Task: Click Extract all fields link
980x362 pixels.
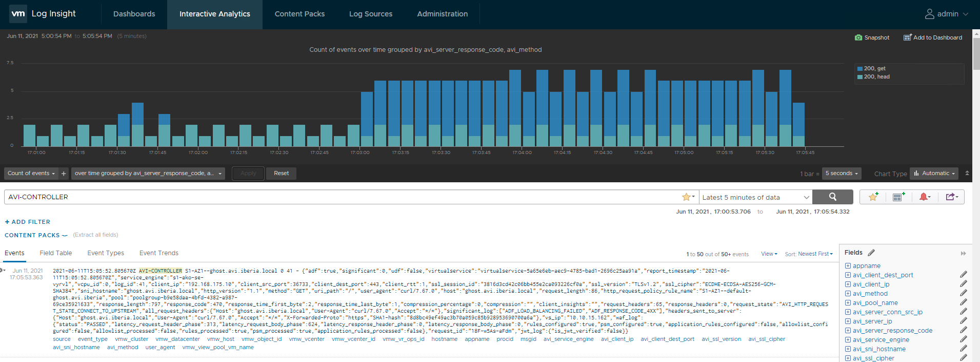Action: 95,235
